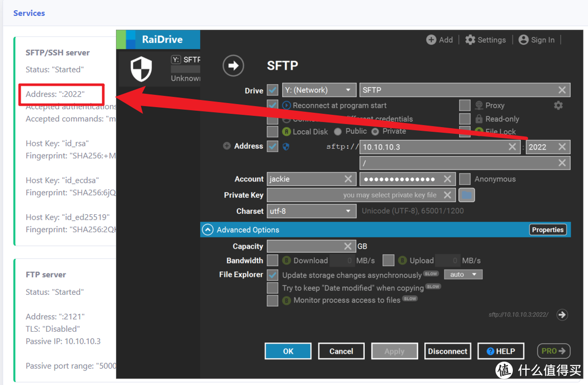Disable Update storage changes asynchronously
This screenshot has height=385, width=588.
(273, 275)
